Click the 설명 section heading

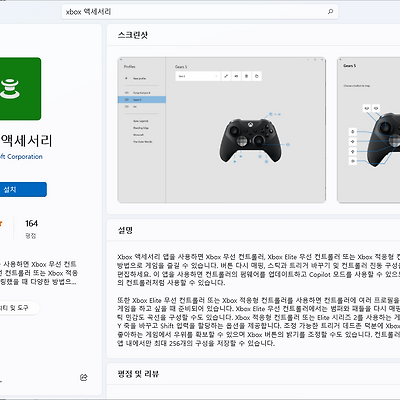pos(125,230)
